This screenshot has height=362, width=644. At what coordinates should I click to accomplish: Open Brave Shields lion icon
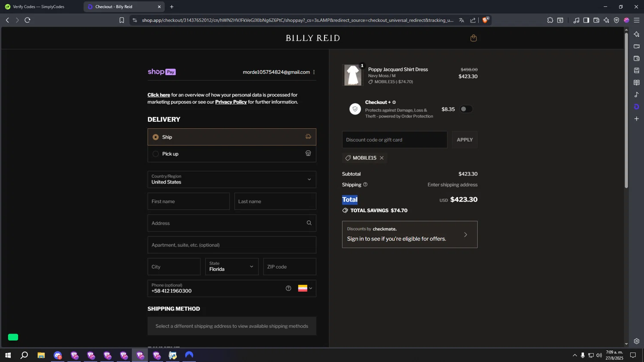pyautogui.click(x=486, y=20)
